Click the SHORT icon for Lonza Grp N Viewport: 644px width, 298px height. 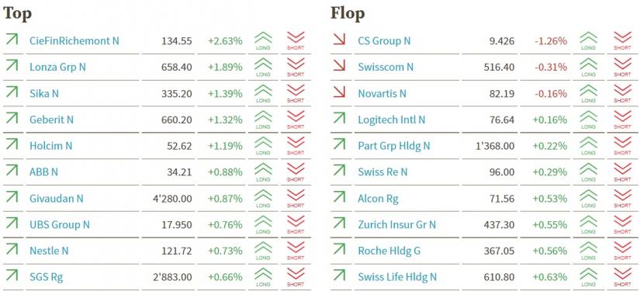coord(296,67)
